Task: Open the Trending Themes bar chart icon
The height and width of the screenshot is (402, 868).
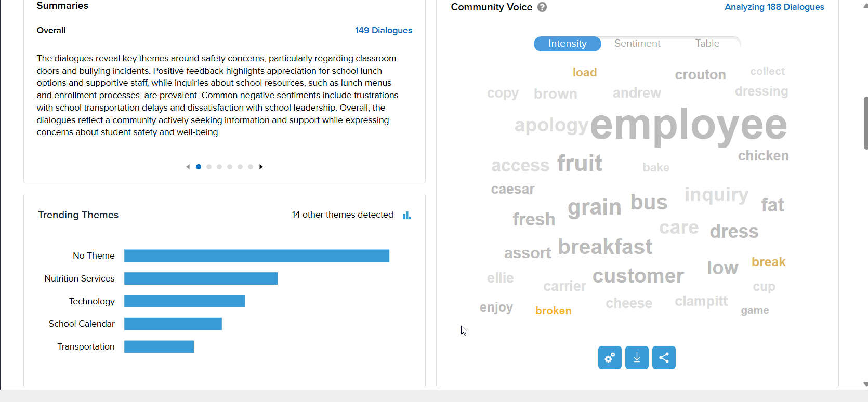Action: (x=407, y=215)
